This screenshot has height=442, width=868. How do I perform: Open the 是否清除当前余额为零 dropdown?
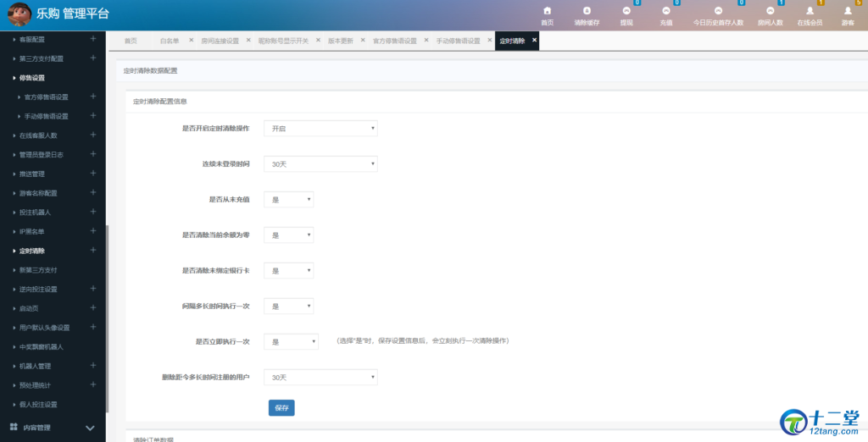[x=288, y=235]
